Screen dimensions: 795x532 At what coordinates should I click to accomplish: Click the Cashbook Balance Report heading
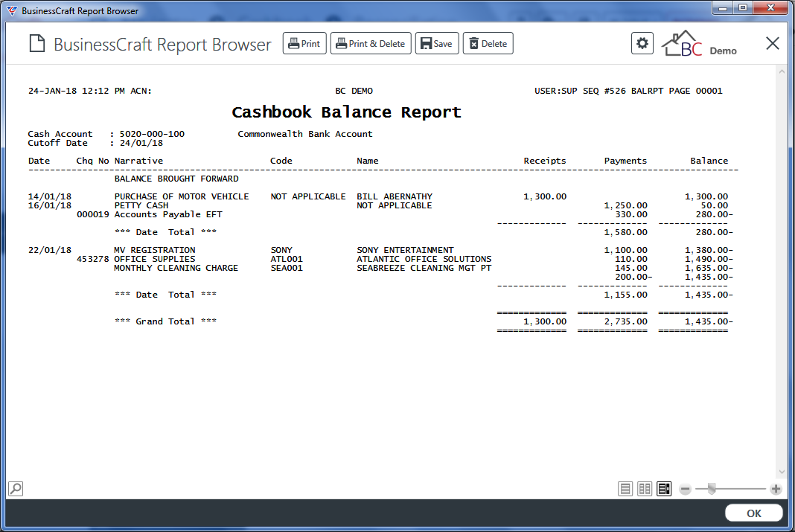pyautogui.click(x=346, y=112)
